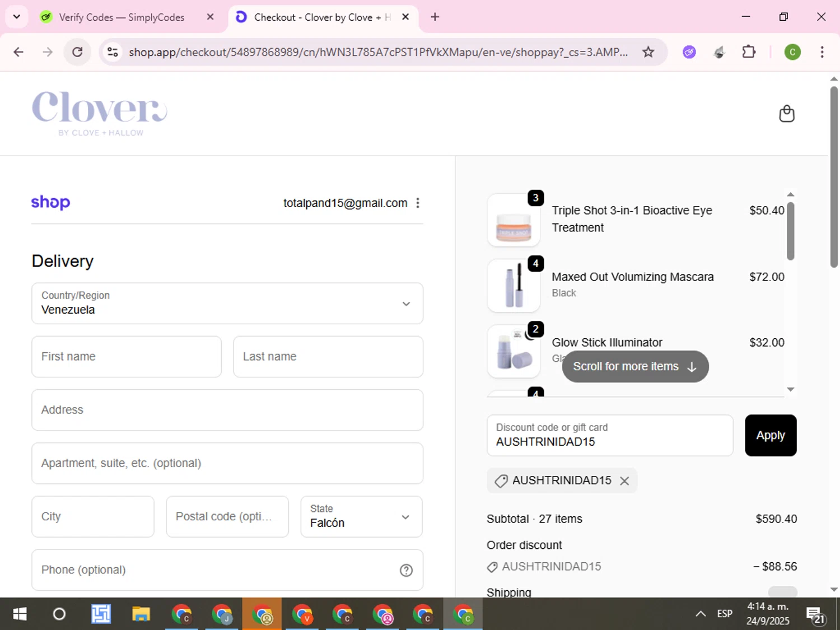This screenshot has width=840, height=630.
Task: Go forward in browser history
Action: coord(48,52)
